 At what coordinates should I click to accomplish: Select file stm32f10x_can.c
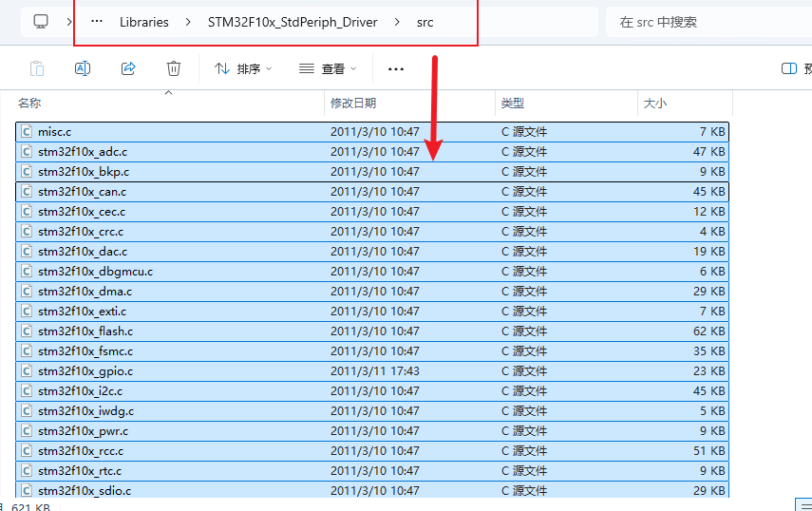(x=372, y=192)
